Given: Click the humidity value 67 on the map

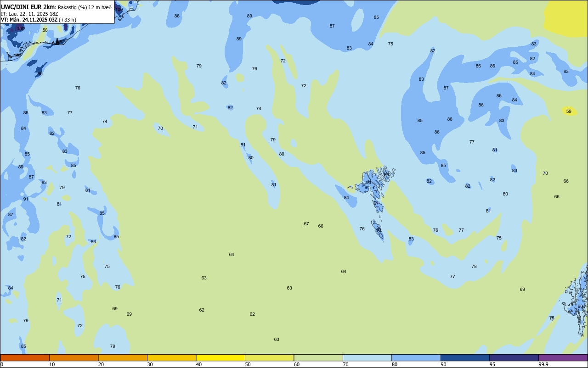Looking at the screenshot, I should [x=306, y=224].
